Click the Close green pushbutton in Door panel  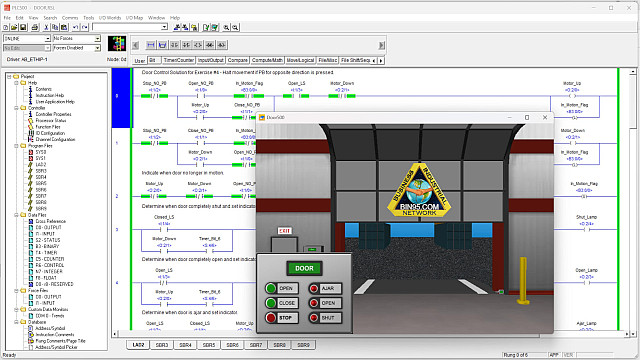point(271,303)
